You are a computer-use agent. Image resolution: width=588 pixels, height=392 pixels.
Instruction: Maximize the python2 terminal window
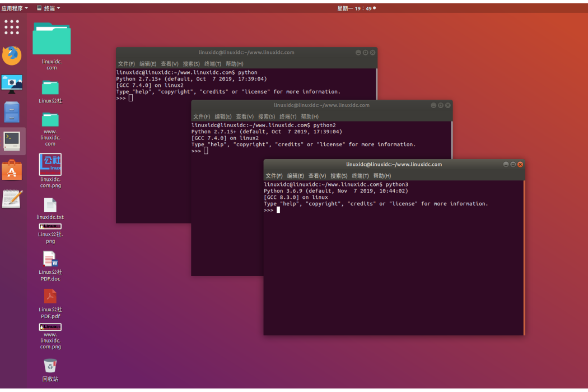(x=441, y=105)
